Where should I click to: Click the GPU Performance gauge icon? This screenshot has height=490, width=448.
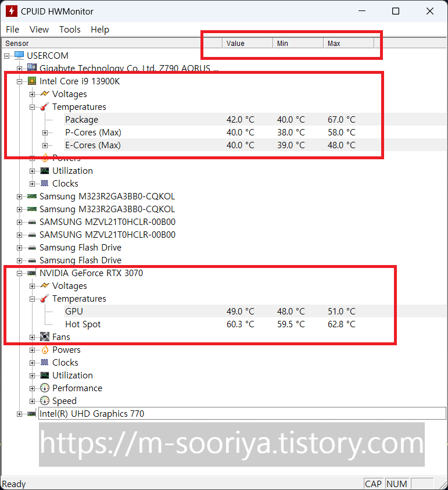point(45,388)
